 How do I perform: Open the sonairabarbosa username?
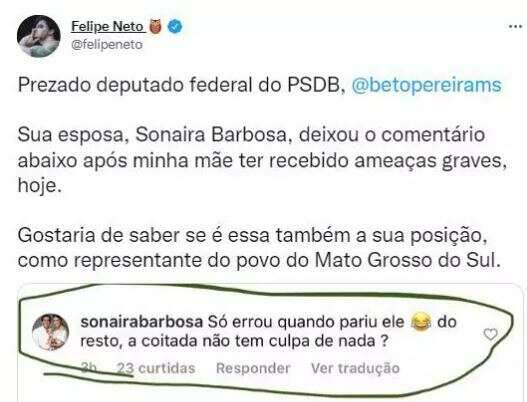point(142,322)
